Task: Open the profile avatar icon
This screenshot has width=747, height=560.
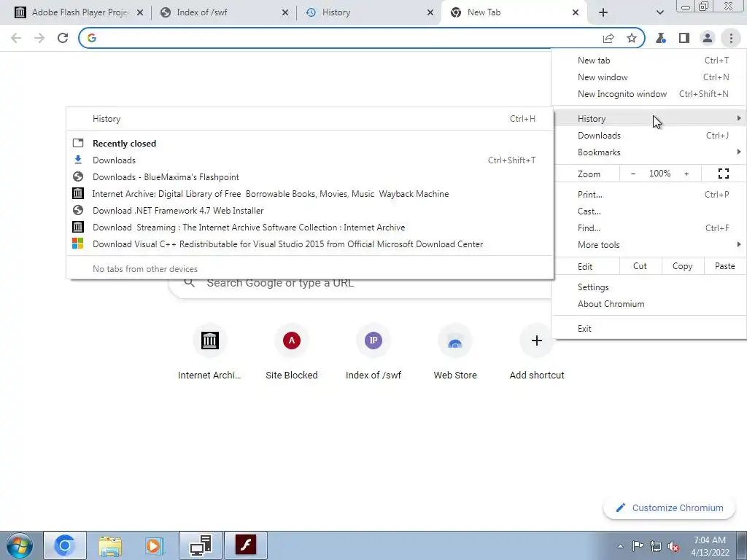Action: 708,38
